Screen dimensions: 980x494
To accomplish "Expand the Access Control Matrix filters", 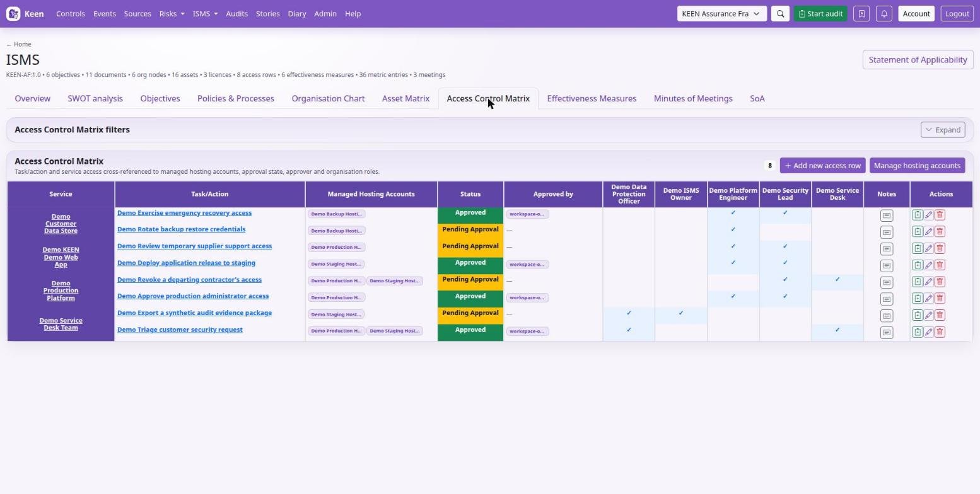I will point(943,130).
